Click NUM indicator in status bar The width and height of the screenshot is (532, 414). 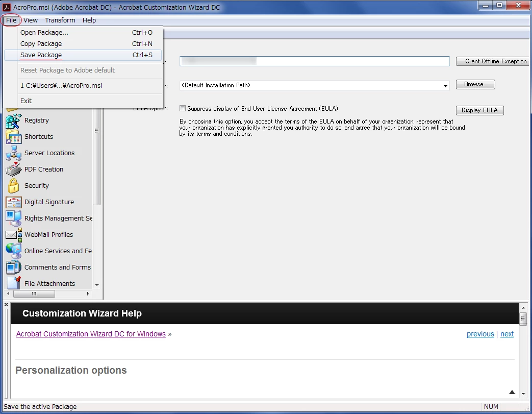pyautogui.click(x=491, y=406)
